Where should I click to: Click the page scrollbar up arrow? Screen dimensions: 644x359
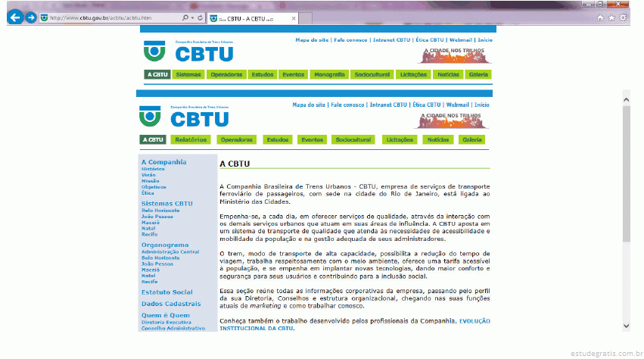point(626,99)
